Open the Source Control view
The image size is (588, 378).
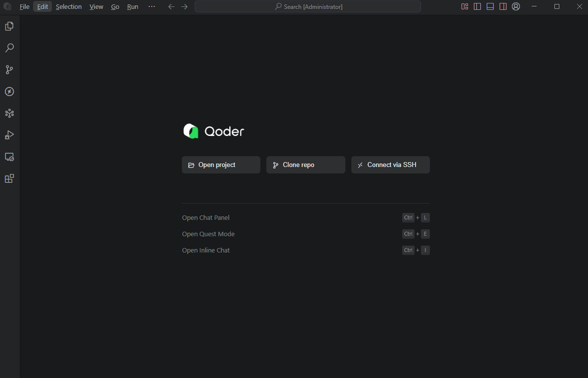click(x=9, y=70)
